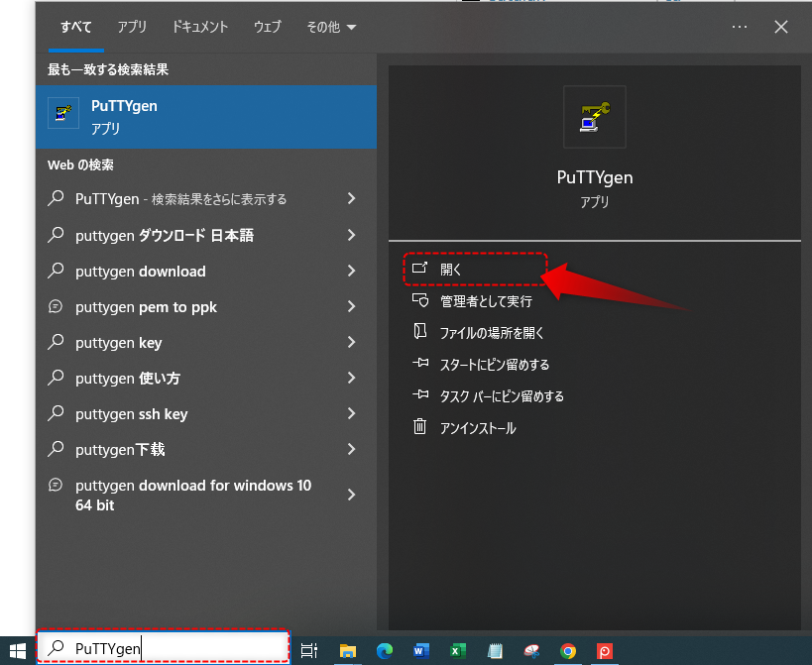The width and height of the screenshot is (812, 665).
Task: Expand PuTTYgen 検索結果をさらに表示する arrow
Action: pos(352,198)
